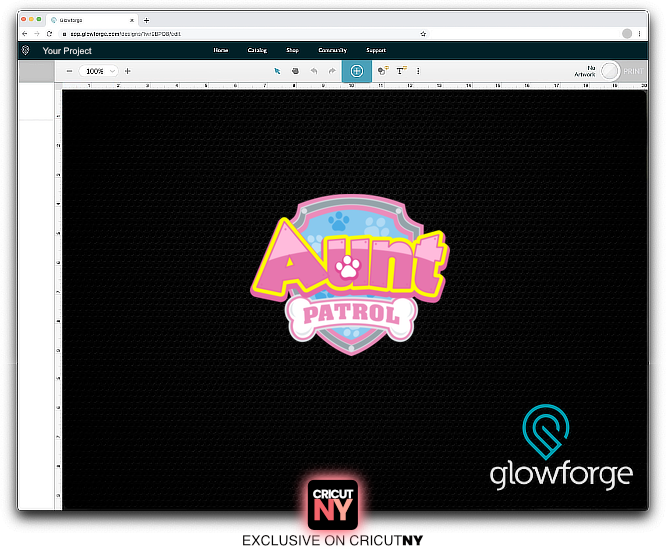Open the toolbar more options menu

[418, 71]
